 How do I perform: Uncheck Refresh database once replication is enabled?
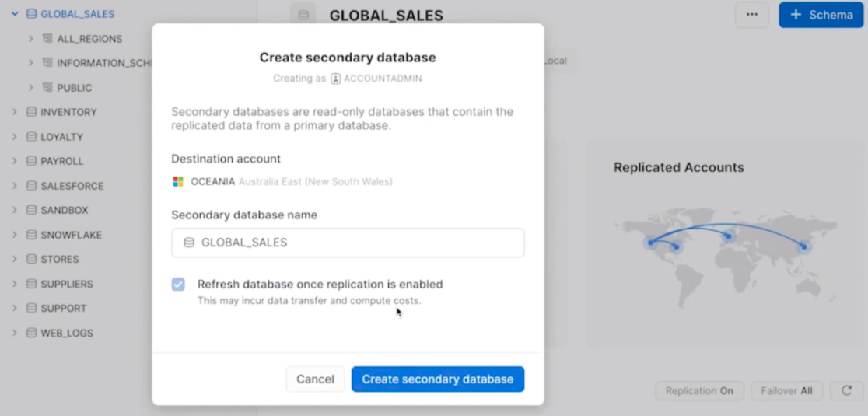pos(178,285)
